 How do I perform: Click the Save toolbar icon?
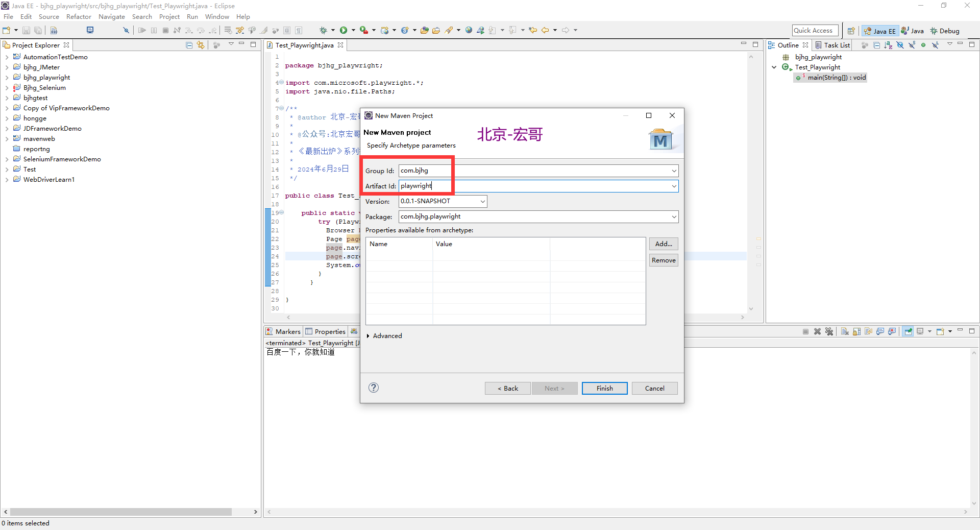click(x=27, y=30)
